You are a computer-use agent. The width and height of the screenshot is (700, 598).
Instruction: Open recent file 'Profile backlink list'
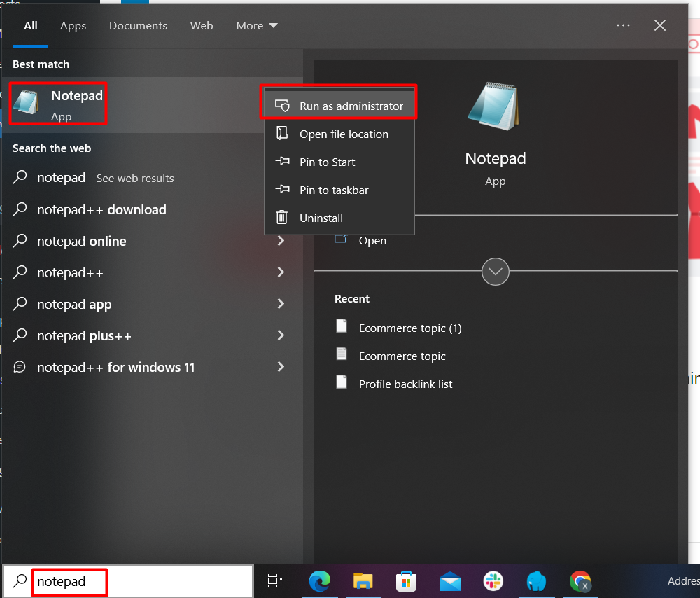point(405,384)
